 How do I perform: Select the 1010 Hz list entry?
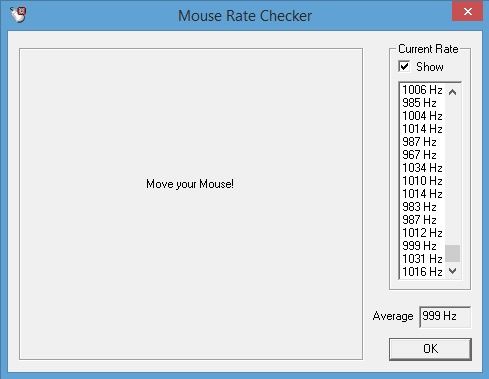pyautogui.click(x=422, y=181)
